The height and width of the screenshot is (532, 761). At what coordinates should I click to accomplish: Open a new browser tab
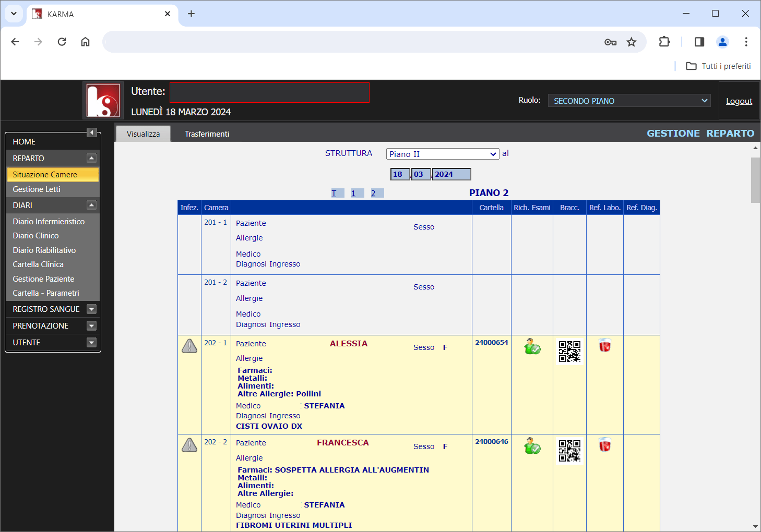click(191, 14)
